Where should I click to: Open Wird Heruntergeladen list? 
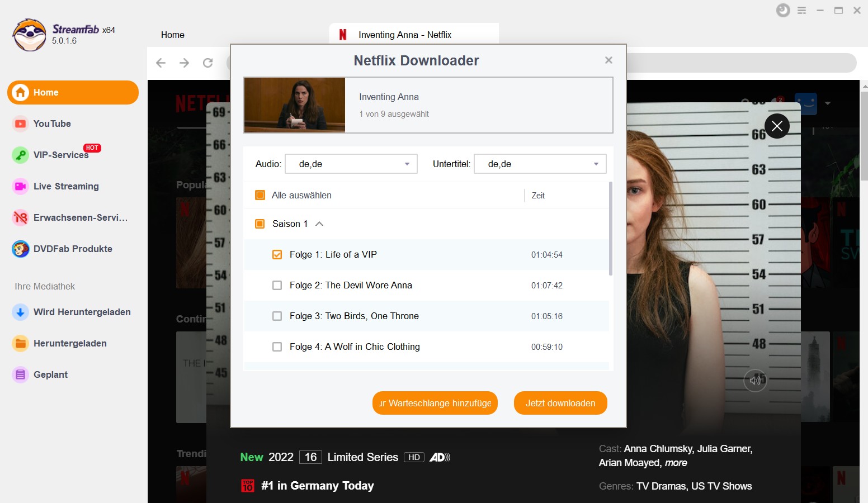[82, 312]
